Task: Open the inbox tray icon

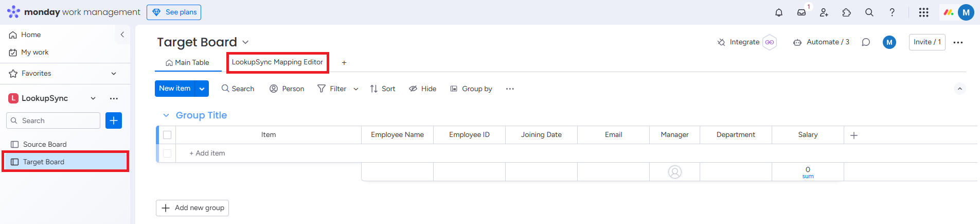Action: [x=801, y=12]
